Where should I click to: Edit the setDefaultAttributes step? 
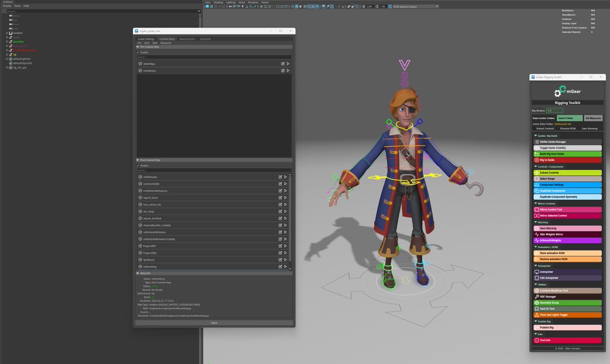[280, 232]
